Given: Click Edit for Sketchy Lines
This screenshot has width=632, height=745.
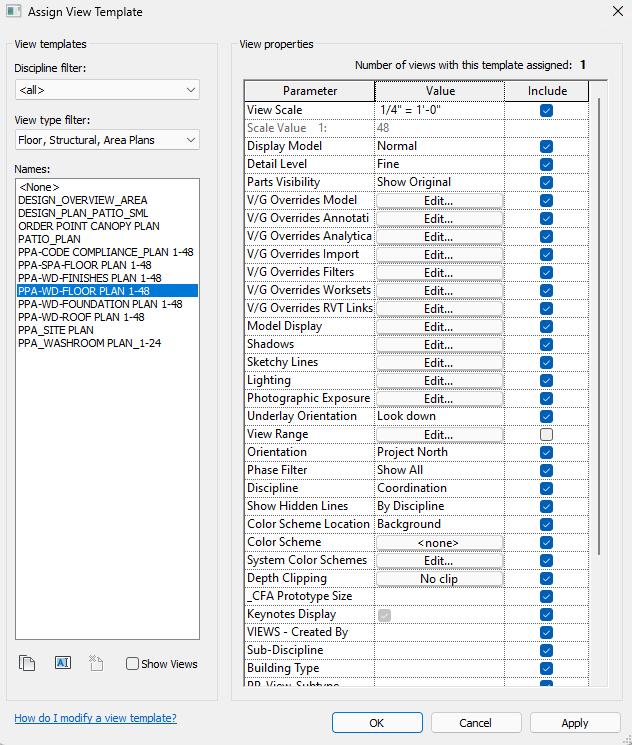Looking at the screenshot, I should (439, 363).
